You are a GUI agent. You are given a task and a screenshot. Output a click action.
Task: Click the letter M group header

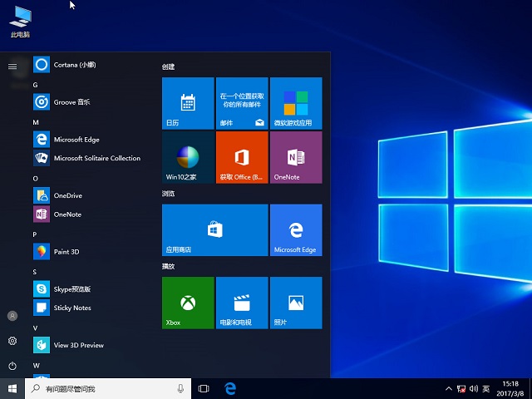[x=36, y=121]
